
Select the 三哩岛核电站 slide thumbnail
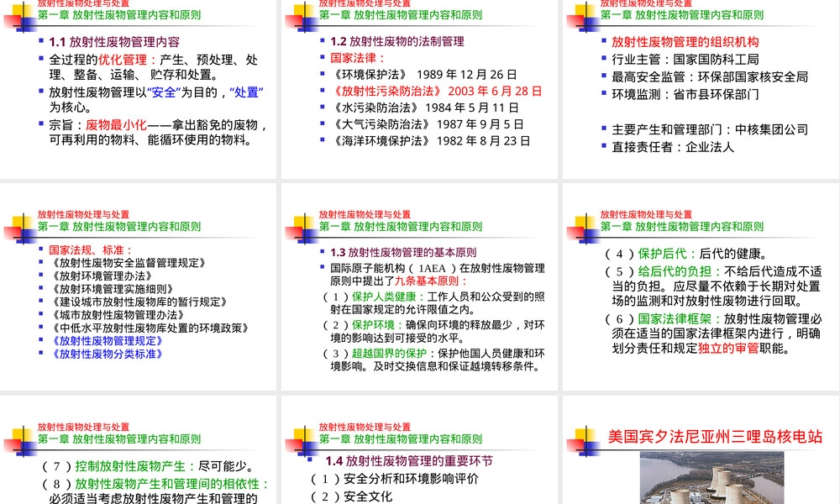click(x=701, y=450)
